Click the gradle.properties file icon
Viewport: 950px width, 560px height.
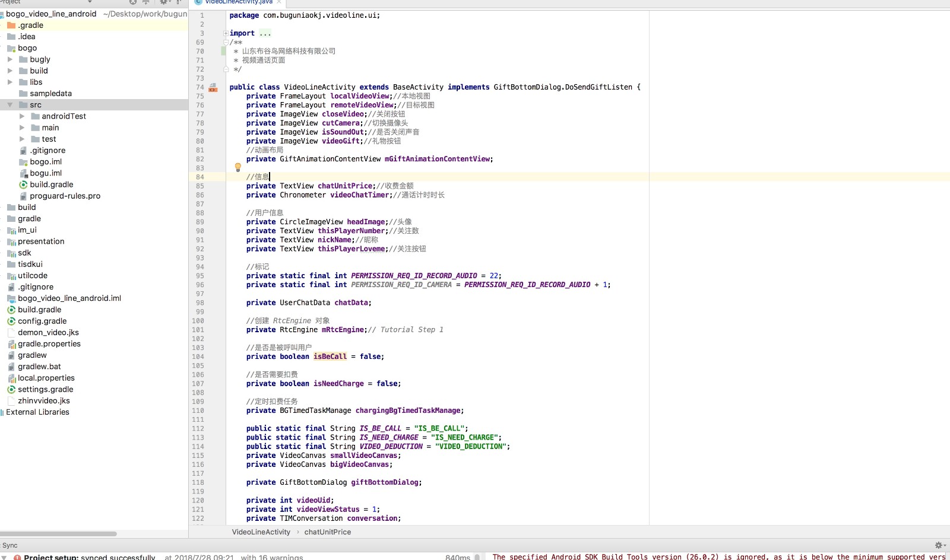pyautogui.click(x=11, y=344)
